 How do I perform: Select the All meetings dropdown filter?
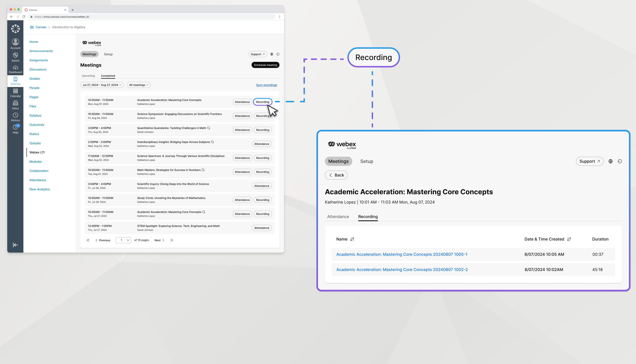coord(138,85)
